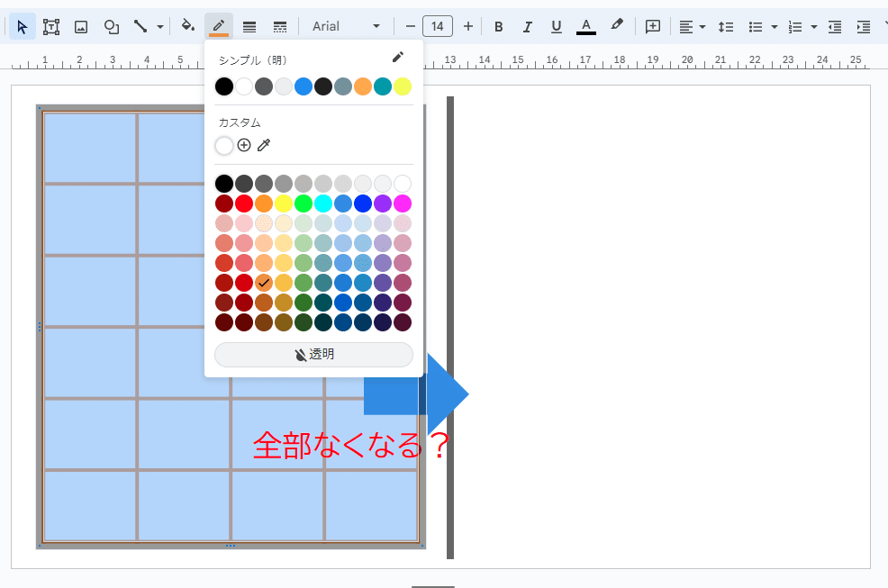
Task: Expand the bulleted list dropdown arrow
Action: (x=775, y=27)
